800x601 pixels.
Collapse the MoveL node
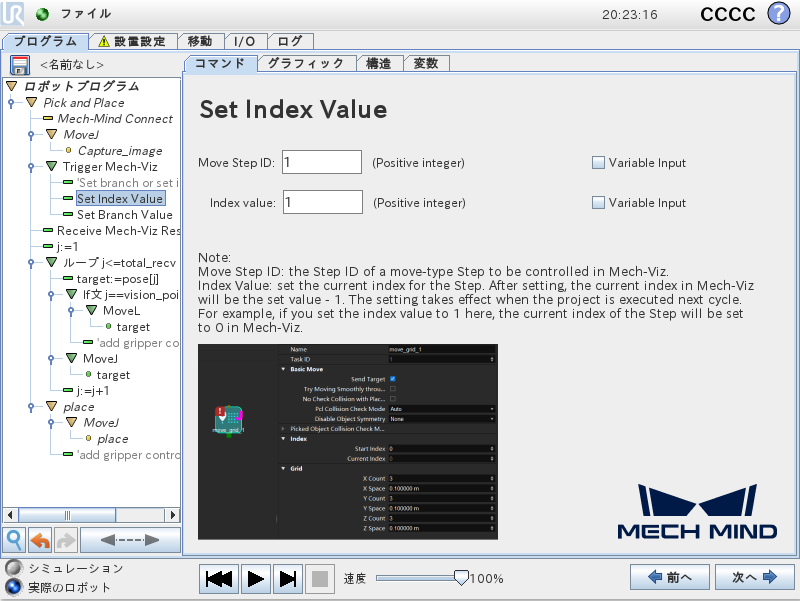pyautogui.click(x=91, y=310)
